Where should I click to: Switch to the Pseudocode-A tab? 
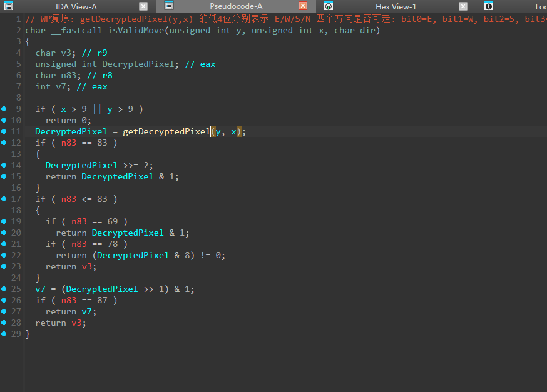[x=236, y=6]
